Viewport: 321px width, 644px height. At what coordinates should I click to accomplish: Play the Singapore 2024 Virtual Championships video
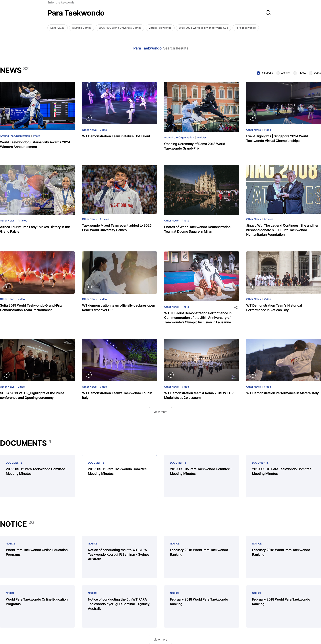(x=253, y=118)
